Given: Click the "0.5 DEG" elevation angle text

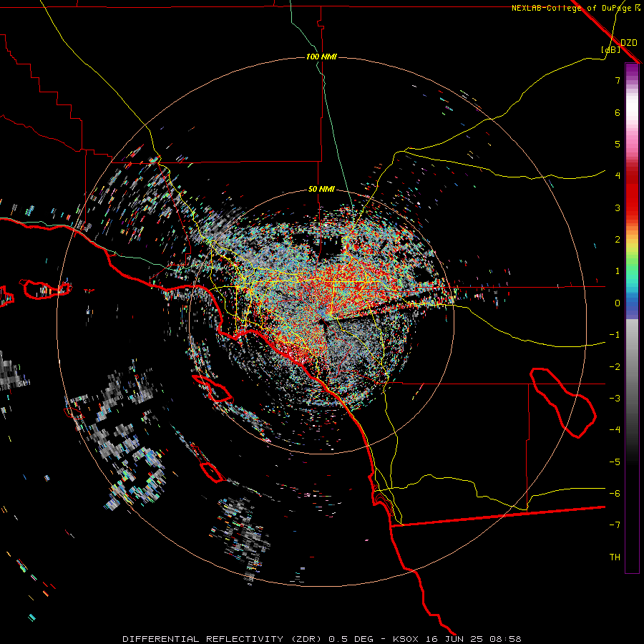Looking at the screenshot, I should (351, 639).
